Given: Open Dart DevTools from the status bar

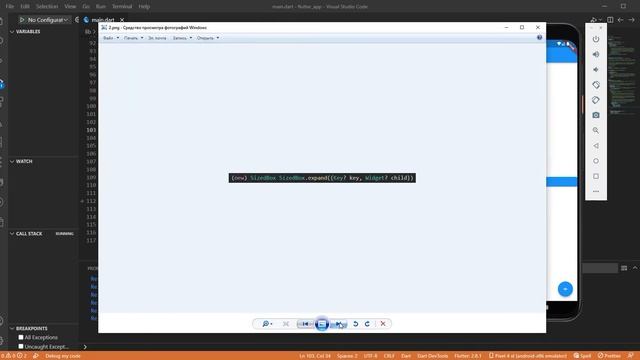Looking at the screenshot, I should [x=433, y=356].
